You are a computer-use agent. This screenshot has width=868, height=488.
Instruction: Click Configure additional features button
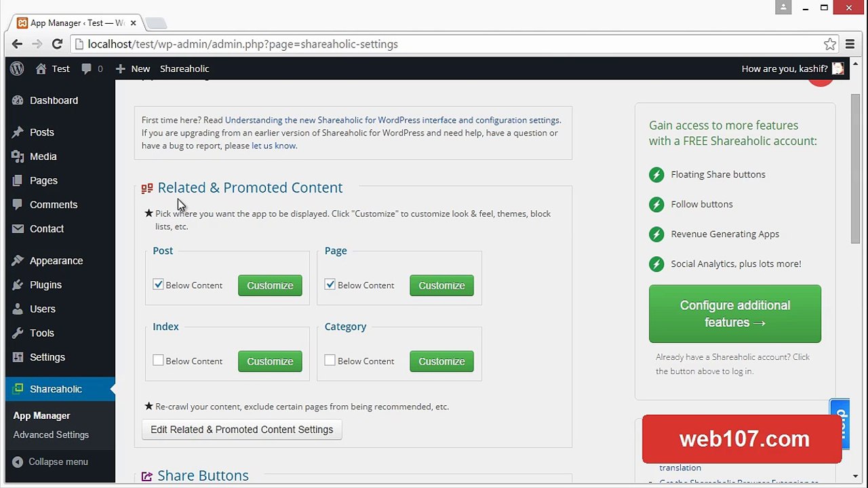(x=735, y=314)
